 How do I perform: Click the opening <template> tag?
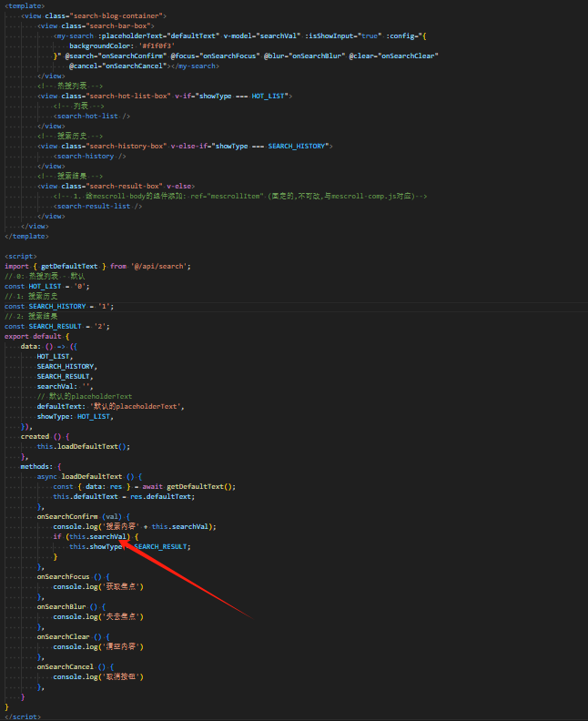(25, 5)
